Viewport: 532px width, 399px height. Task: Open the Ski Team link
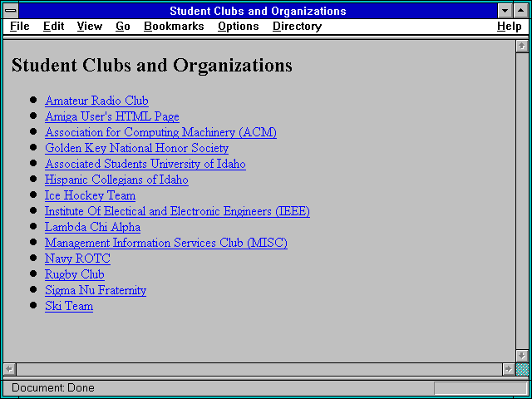pos(69,307)
